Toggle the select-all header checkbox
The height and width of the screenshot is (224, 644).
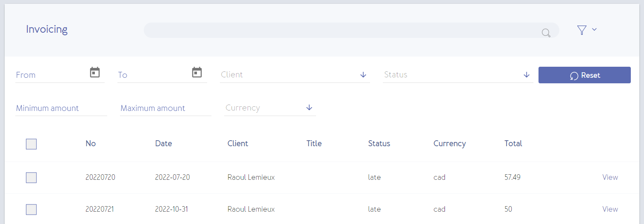point(31,144)
